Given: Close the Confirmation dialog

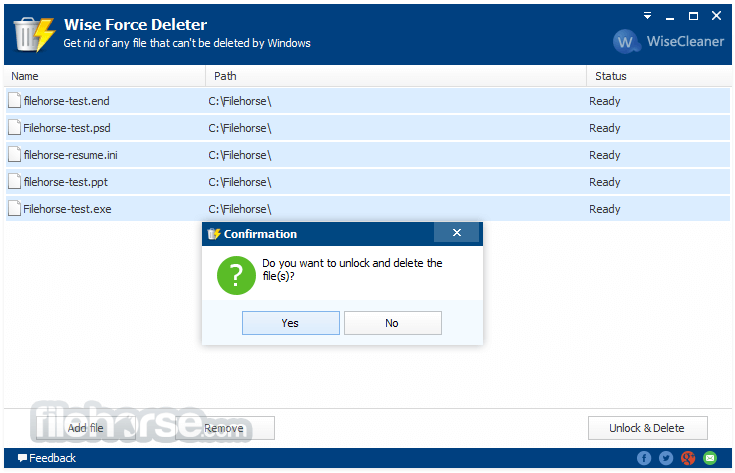Looking at the screenshot, I should point(457,233).
